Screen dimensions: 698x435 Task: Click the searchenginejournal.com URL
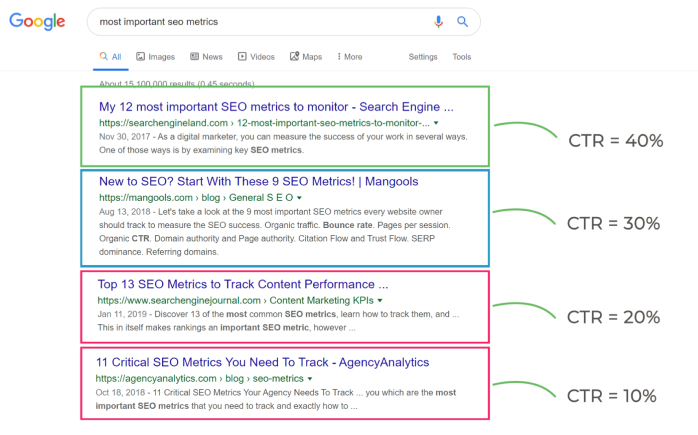235,301
